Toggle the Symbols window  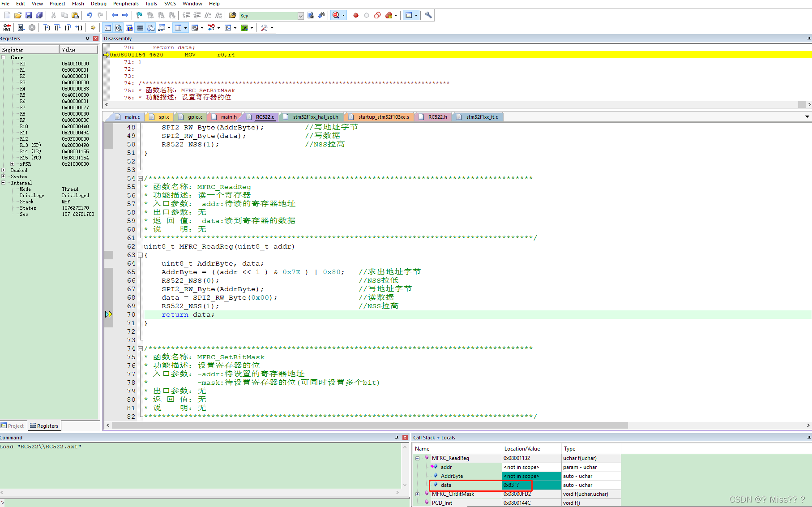pyautogui.click(x=129, y=28)
